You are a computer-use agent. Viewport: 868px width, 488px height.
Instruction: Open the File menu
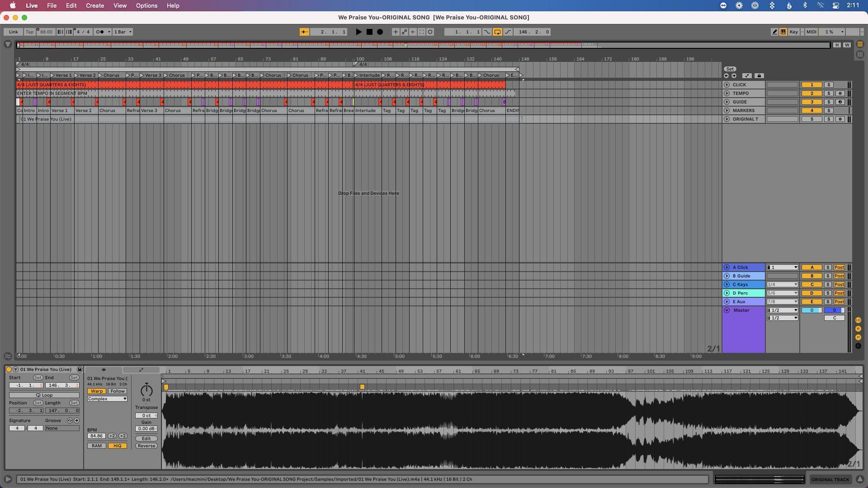(x=52, y=5)
